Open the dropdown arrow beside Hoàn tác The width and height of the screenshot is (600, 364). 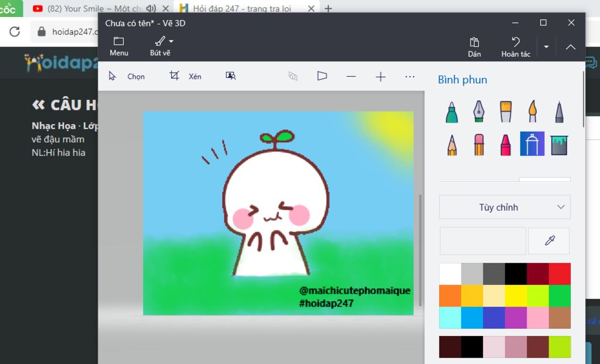tap(546, 47)
